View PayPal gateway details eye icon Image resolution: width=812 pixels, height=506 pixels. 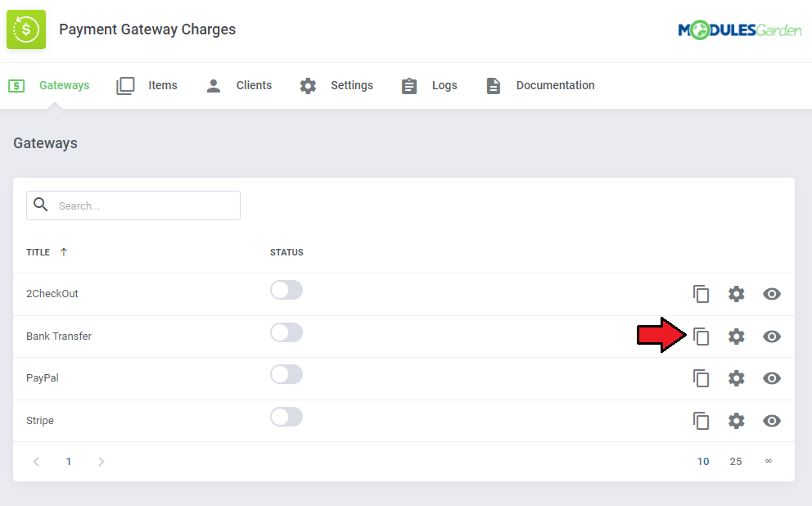pos(772,378)
